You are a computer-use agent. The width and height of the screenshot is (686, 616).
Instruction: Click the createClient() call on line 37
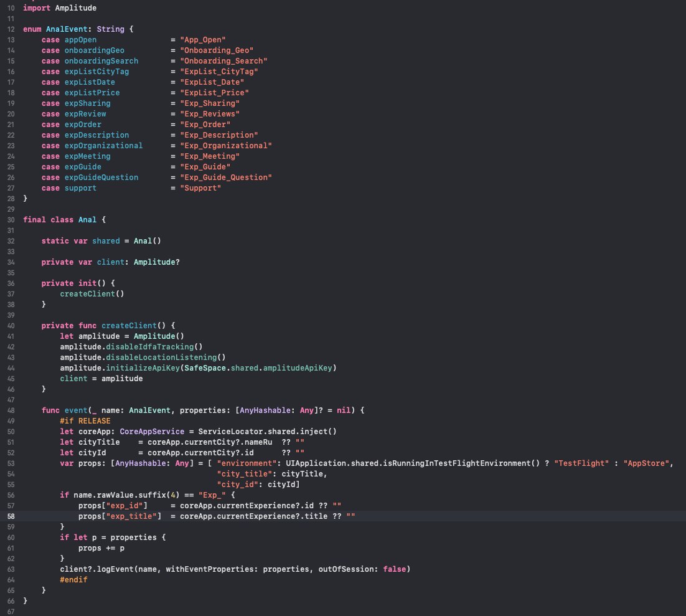(x=92, y=294)
